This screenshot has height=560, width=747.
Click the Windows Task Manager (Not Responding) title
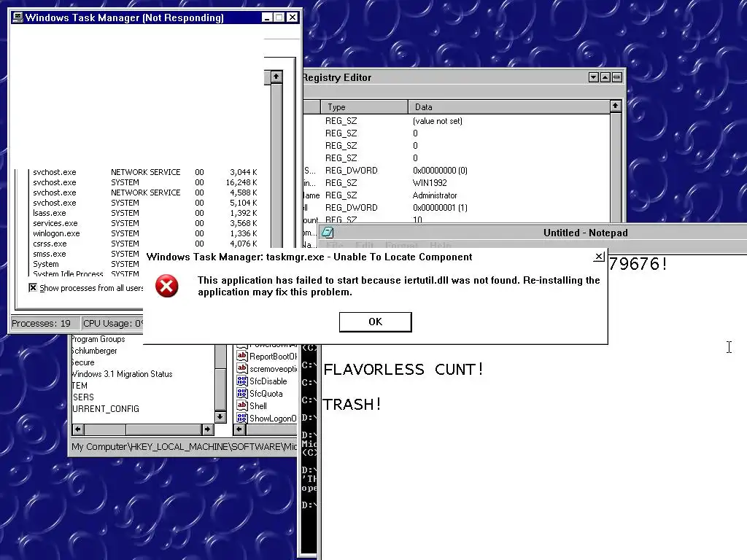coord(124,17)
